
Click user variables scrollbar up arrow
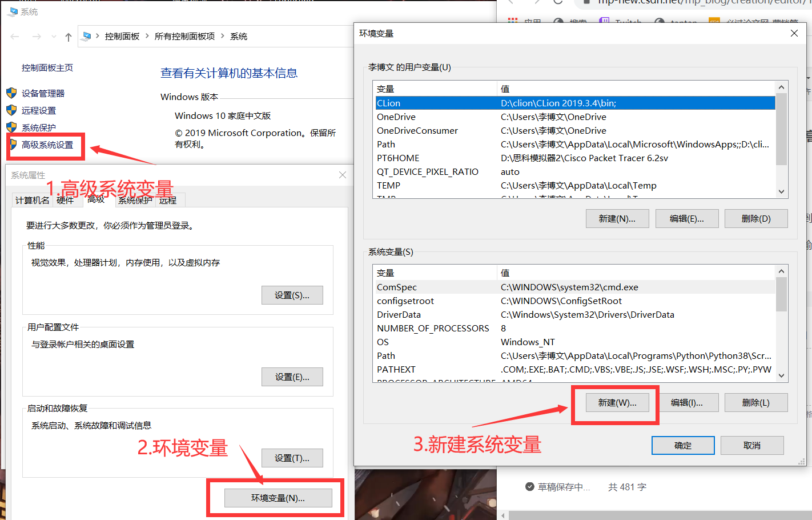[782, 87]
